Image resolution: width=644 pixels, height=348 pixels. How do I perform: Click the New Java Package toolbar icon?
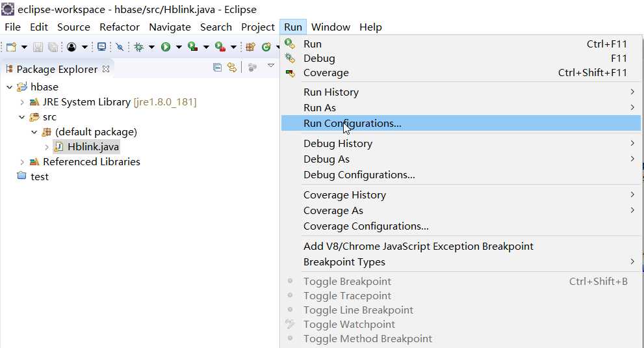pos(251,47)
